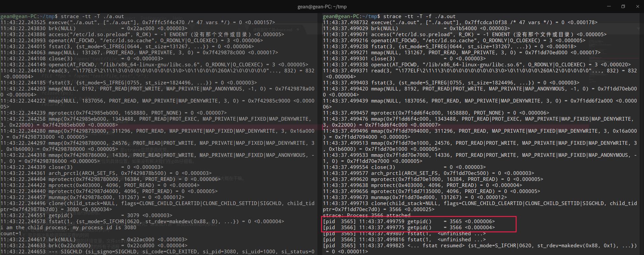Select the 11:43:22.244422 mprotect 0x403000 line

(x=100, y=185)
